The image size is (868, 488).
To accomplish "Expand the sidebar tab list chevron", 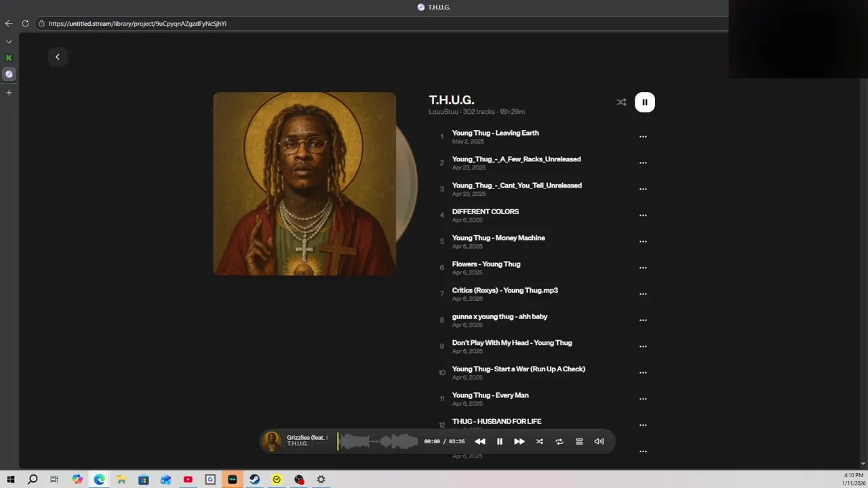I will coord(9,41).
